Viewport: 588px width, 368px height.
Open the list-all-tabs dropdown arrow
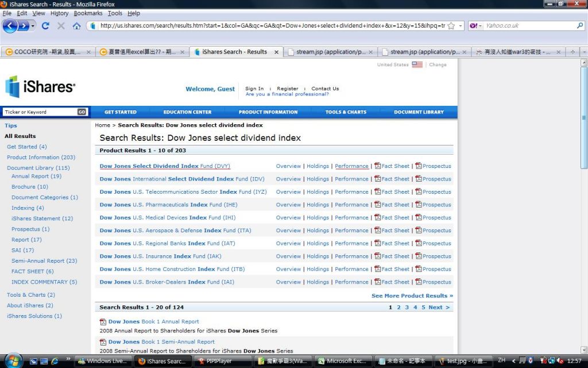(x=584, y=52)
